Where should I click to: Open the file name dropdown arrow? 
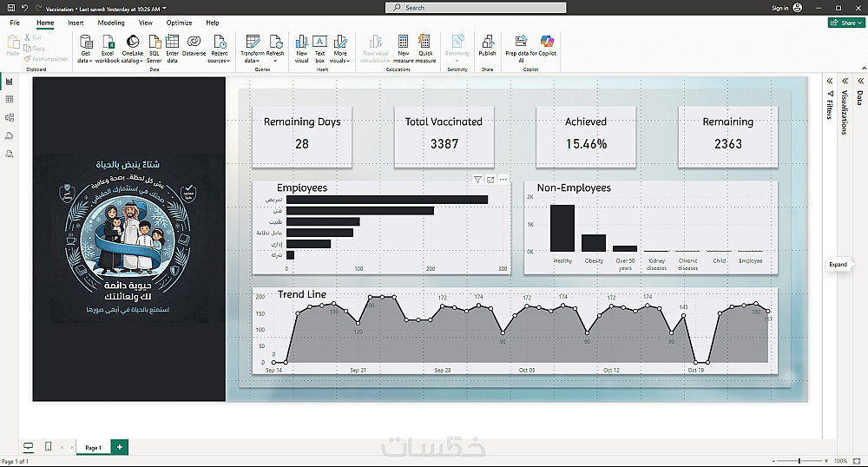pyautogui.click(x=164, y=9)
